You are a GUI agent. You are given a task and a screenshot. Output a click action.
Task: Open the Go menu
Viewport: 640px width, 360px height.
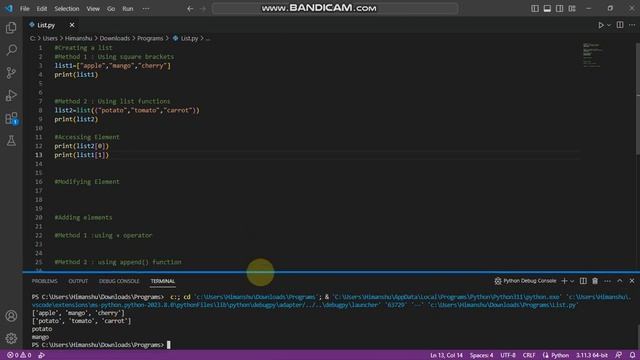(111, 9)
